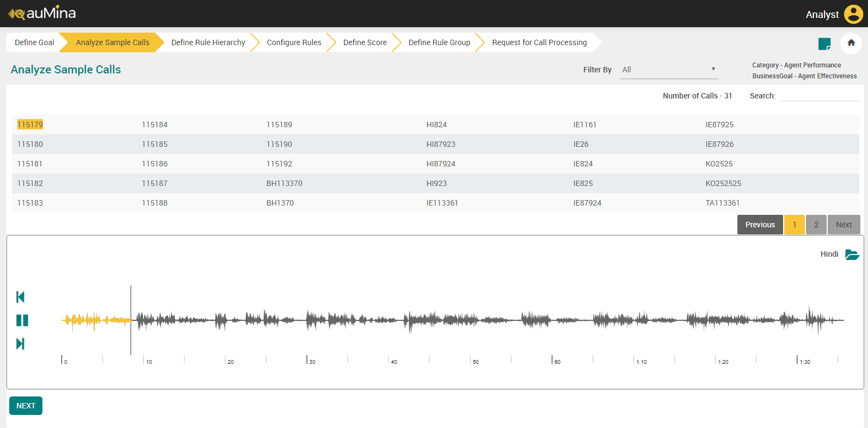Open the Hindi folder icon

tap(852, 255)
